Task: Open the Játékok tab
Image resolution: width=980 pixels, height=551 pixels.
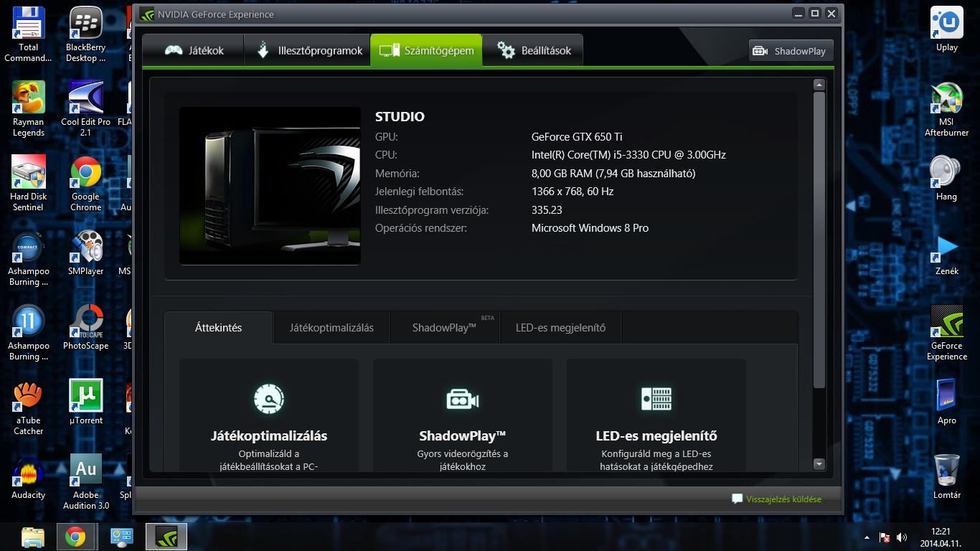Action: (193, 50)
